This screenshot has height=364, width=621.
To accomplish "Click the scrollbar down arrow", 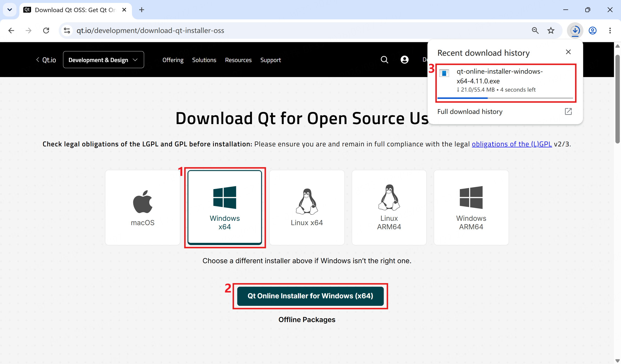I will [617, 361].
